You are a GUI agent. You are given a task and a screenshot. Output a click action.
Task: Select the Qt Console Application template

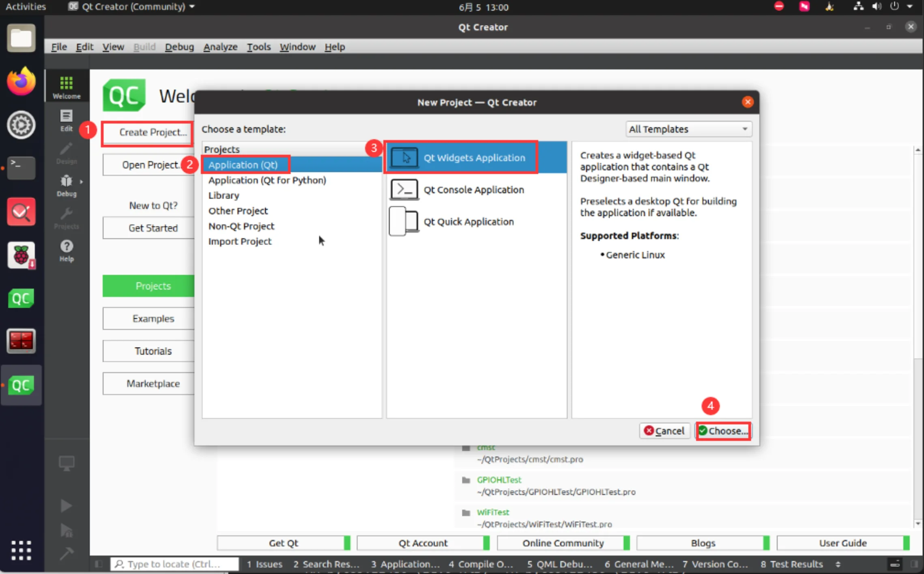[x=476, y=190]
